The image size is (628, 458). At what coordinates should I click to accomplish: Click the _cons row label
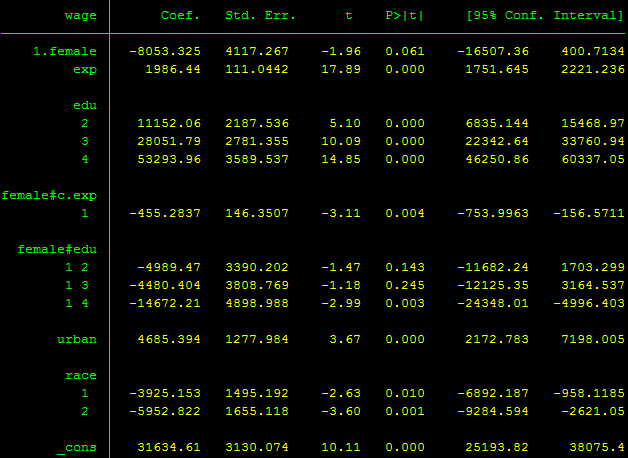[x=77, y=447]
